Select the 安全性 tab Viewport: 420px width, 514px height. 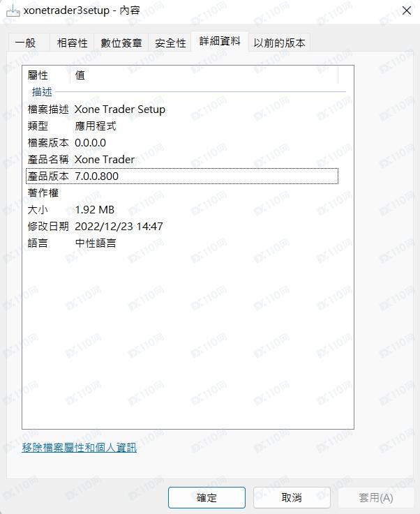pos(170,43)
